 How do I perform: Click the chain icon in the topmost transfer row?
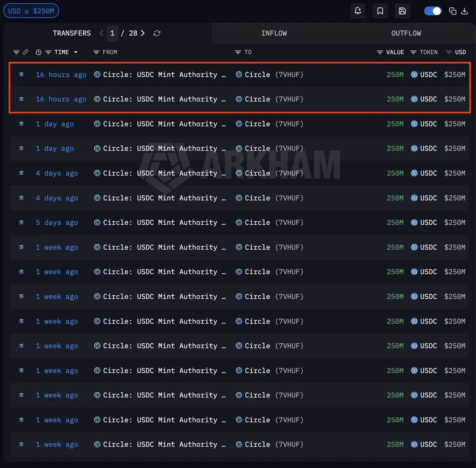click(21, 75)
